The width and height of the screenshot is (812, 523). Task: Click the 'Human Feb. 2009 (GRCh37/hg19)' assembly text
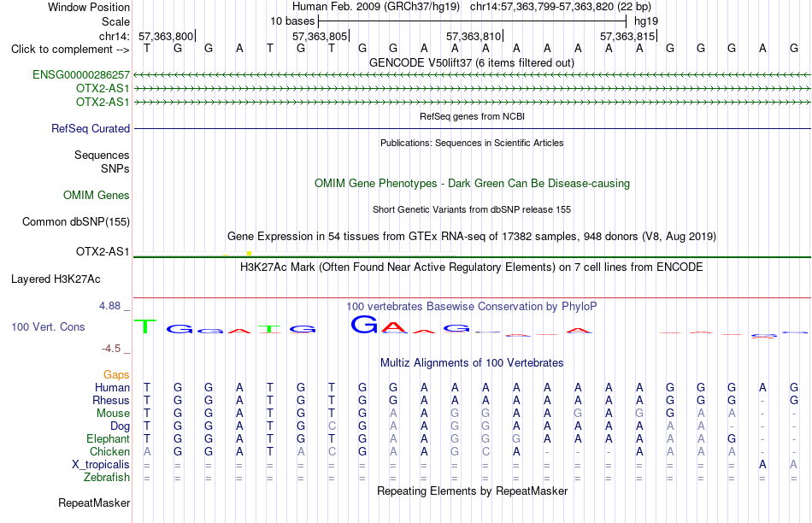pos(376,7)
